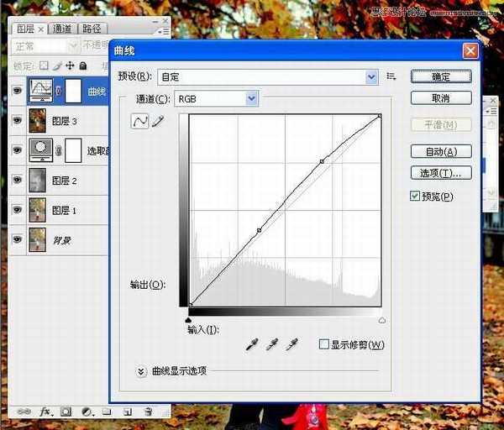Click 取消 cancel button
Image resolution: width=504 pixels, height=430 pixels.
441,97
